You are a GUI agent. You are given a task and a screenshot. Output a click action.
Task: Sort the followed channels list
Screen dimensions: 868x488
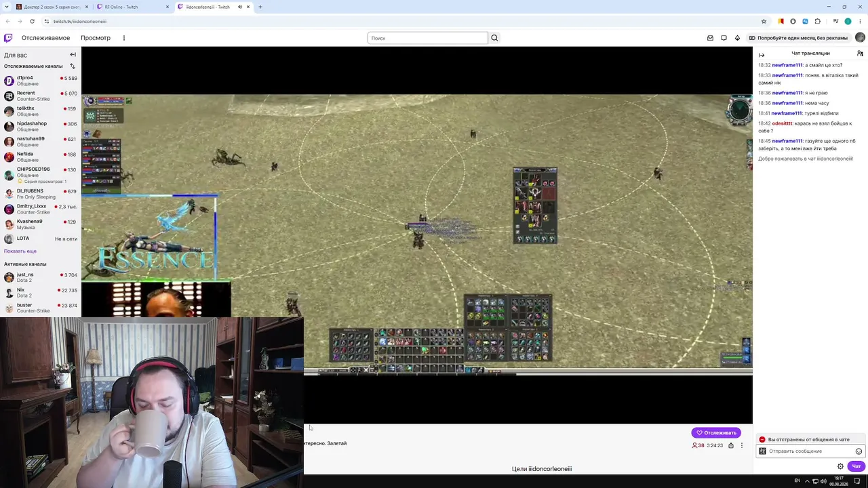[x=73, y=66]
